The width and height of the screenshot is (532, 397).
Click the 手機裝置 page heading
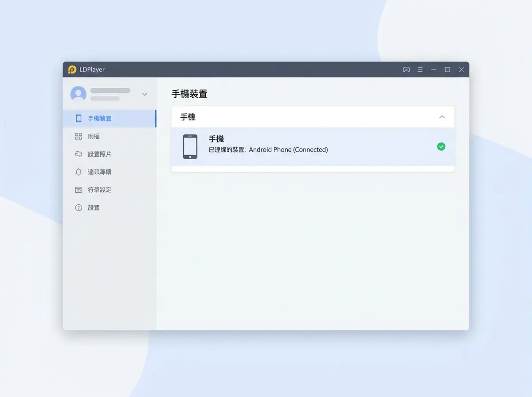[x=189, y=94]
